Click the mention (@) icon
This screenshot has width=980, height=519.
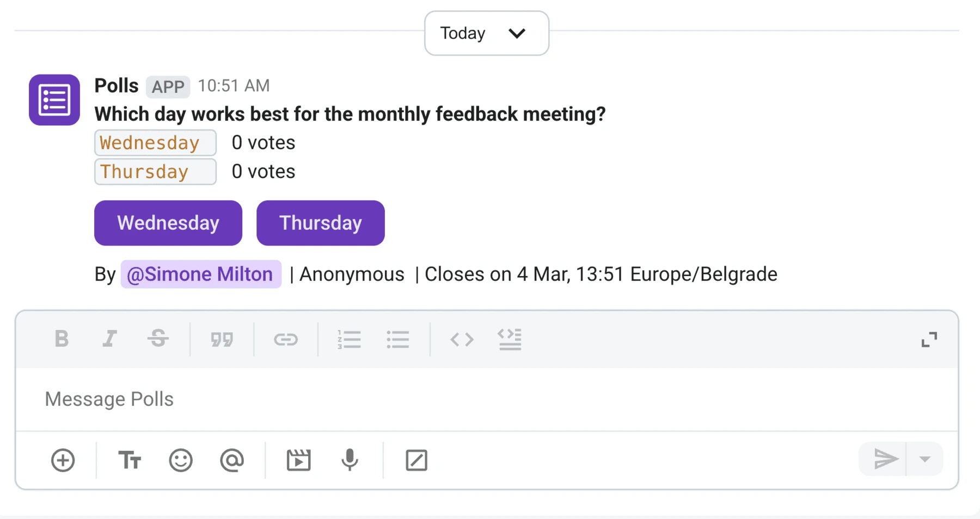pos(232,460)
